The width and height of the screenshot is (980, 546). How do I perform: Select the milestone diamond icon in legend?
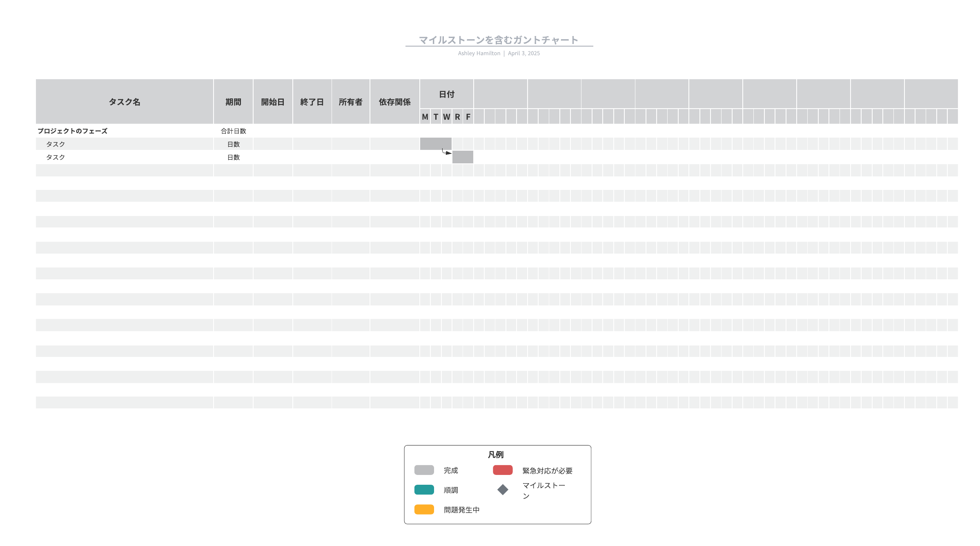[503, 490]
